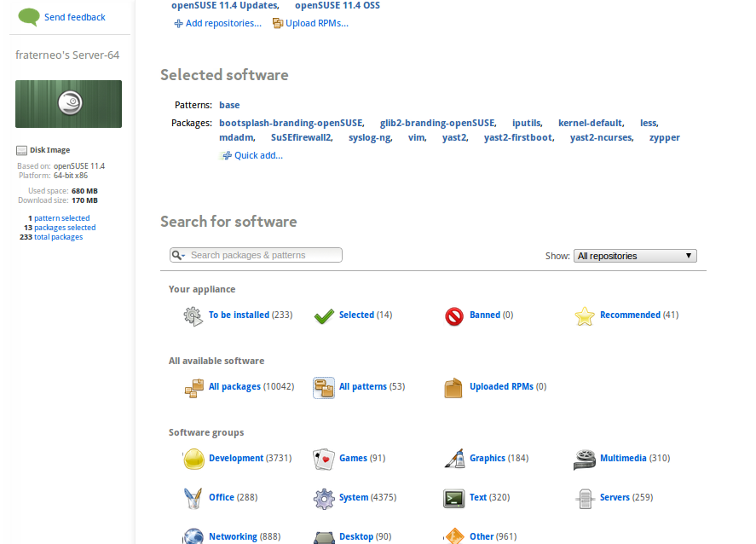Click the search magnifier dropdown icon

(178, 255)
